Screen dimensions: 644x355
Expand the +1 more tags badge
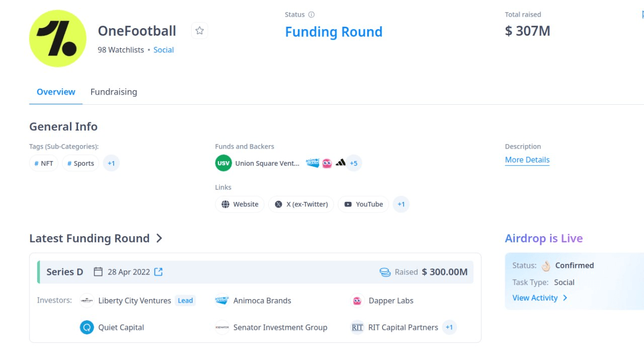click(111, 163)
